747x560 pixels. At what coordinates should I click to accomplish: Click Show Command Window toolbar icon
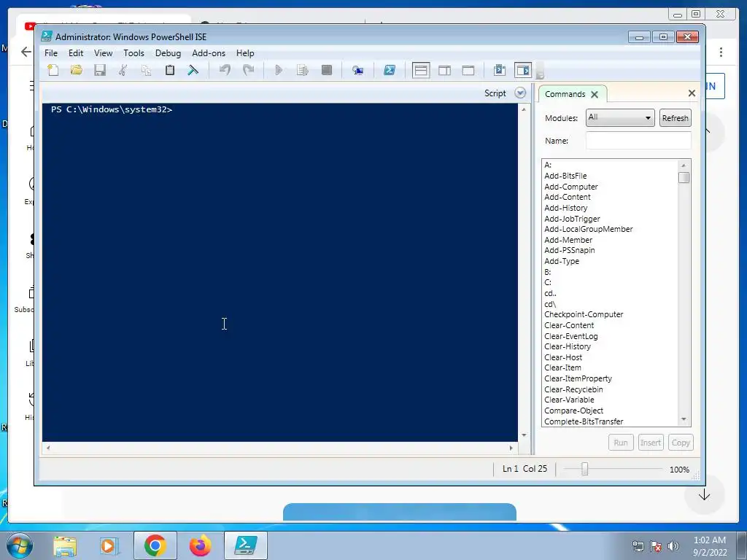499,71
